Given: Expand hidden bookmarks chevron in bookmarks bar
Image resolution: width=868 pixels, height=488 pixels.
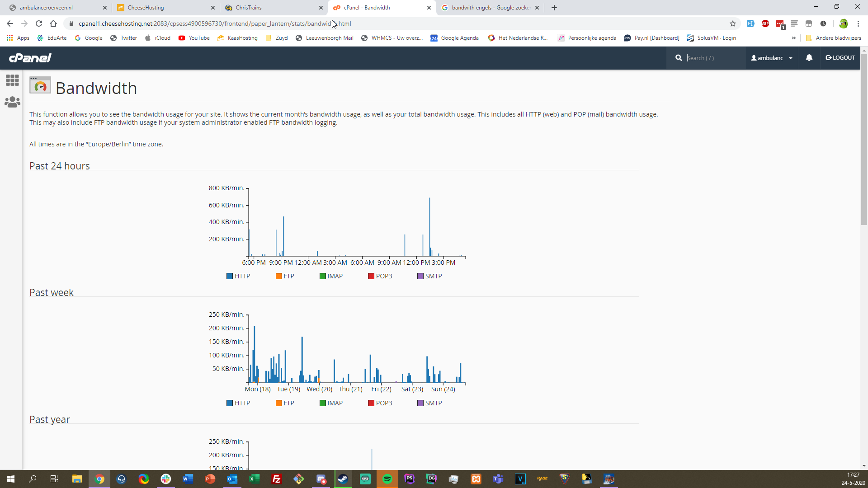Looking at the screenshot, I should coord(793,38).
